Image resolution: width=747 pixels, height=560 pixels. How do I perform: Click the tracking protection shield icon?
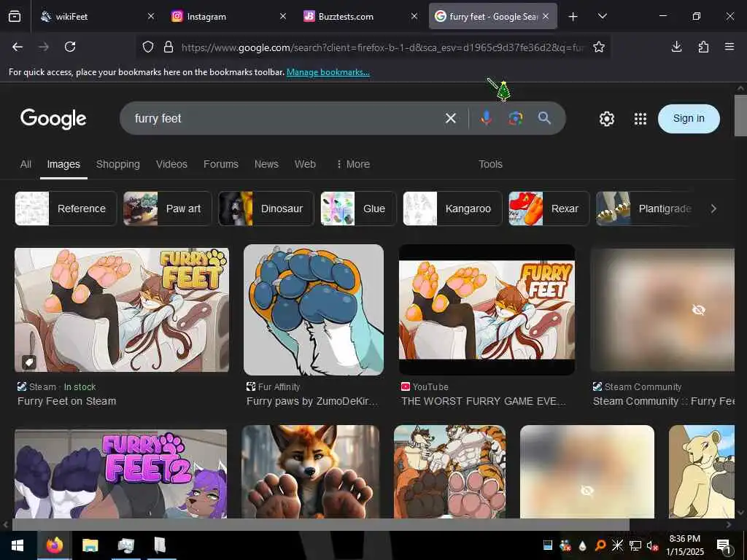pos(148,47)
